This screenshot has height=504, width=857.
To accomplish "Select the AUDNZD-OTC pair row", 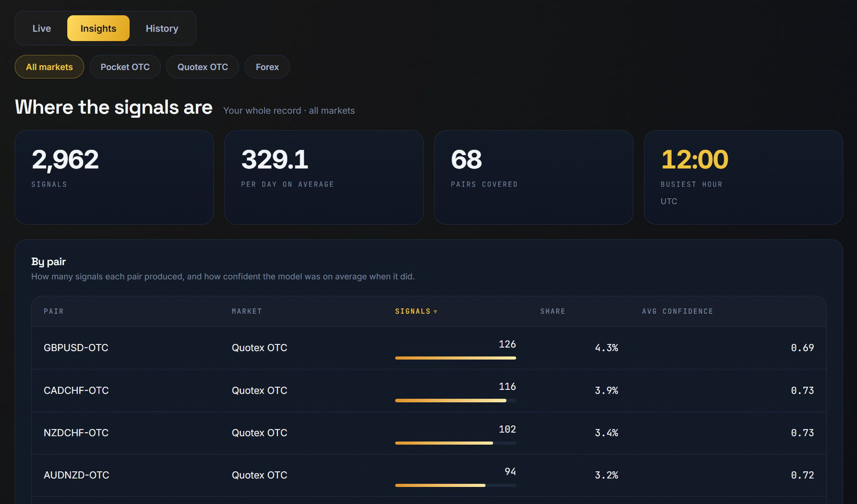I will point(428,476).
